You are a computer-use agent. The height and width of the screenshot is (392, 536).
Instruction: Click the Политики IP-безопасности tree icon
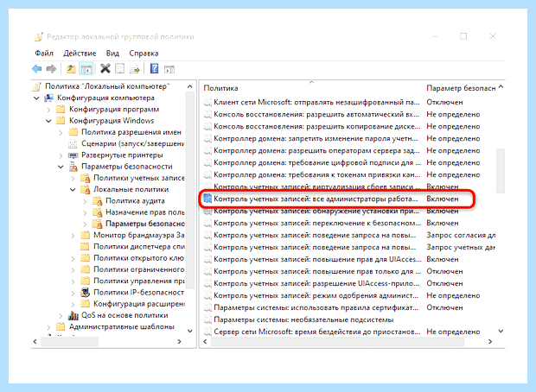coord(85,293)
